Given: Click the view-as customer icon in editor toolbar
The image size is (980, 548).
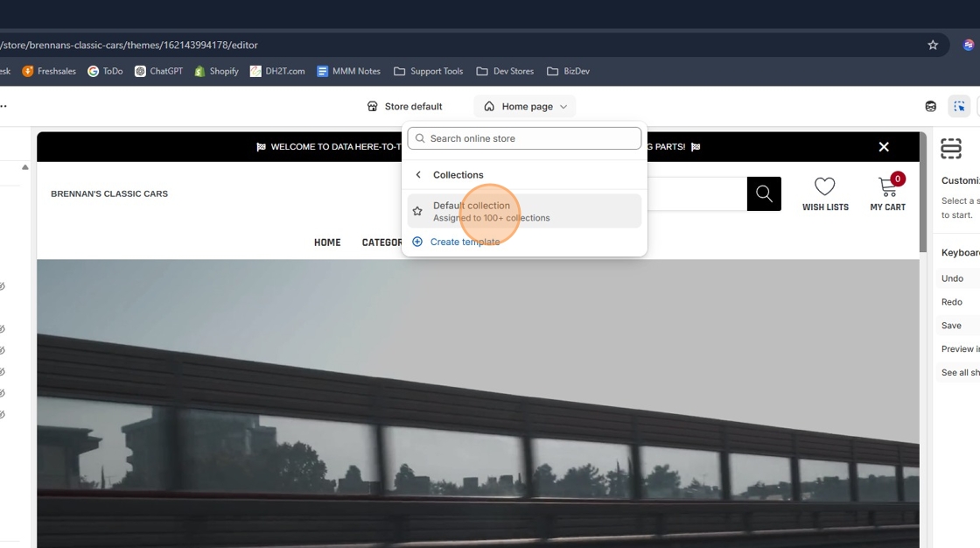Looking at the screenshot, I should point(931,106).
